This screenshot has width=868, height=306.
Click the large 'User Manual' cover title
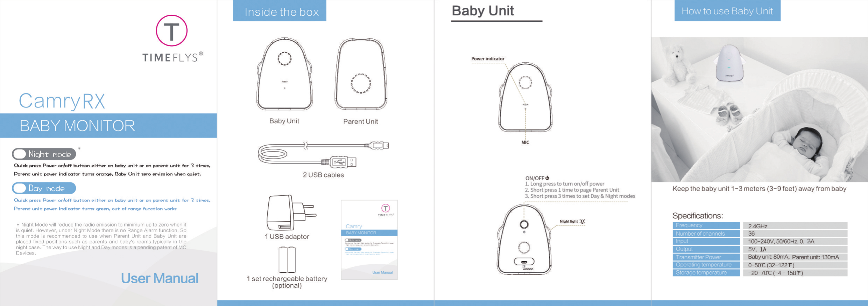click(160, 278)
